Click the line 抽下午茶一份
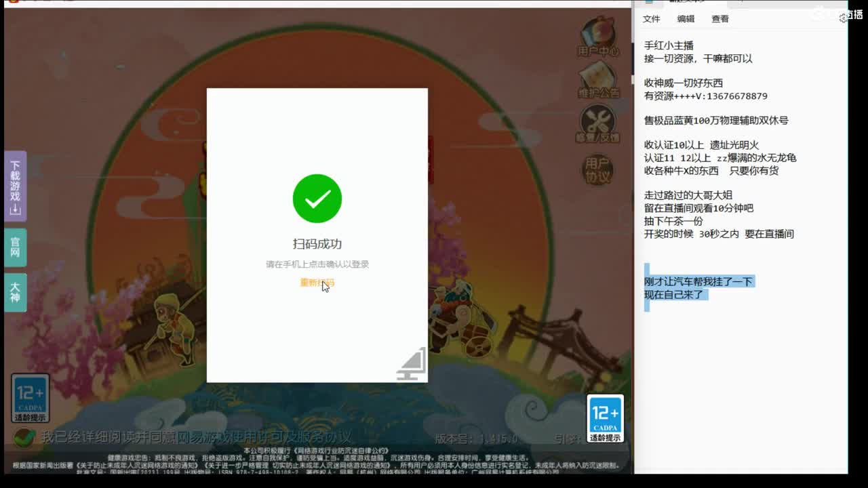Screen dimensions: 868x488 coord(673,221)
